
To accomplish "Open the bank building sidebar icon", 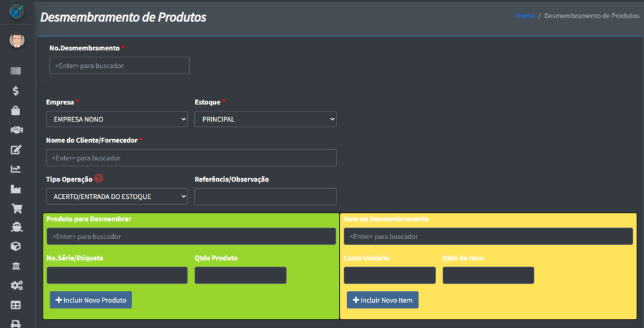I will (x=16, y=266).
